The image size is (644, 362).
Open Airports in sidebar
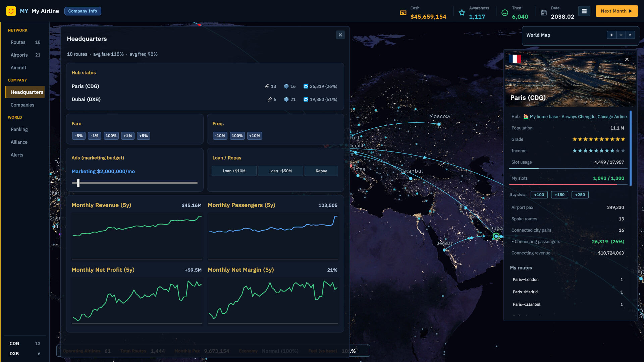click(25, 55)
